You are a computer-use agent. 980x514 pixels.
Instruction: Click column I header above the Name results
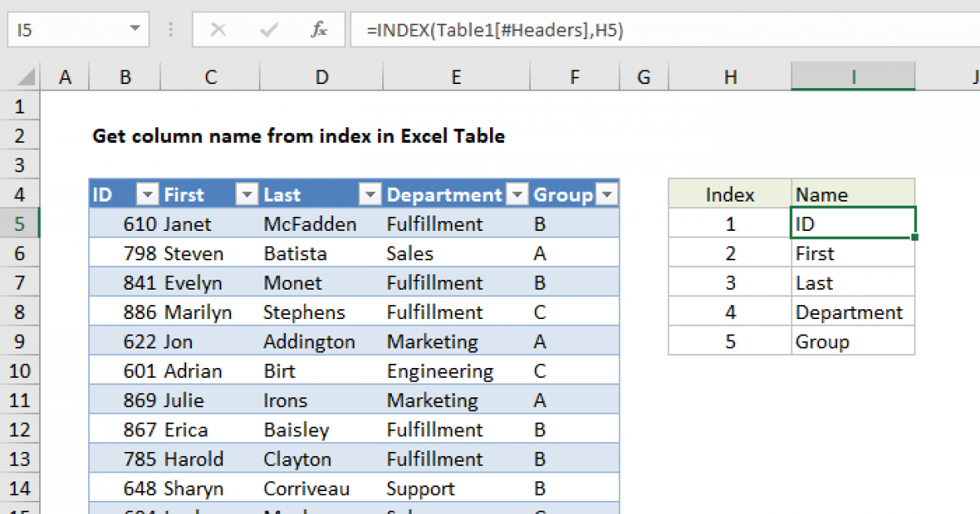pyautogui.click(x=852, y=76)
